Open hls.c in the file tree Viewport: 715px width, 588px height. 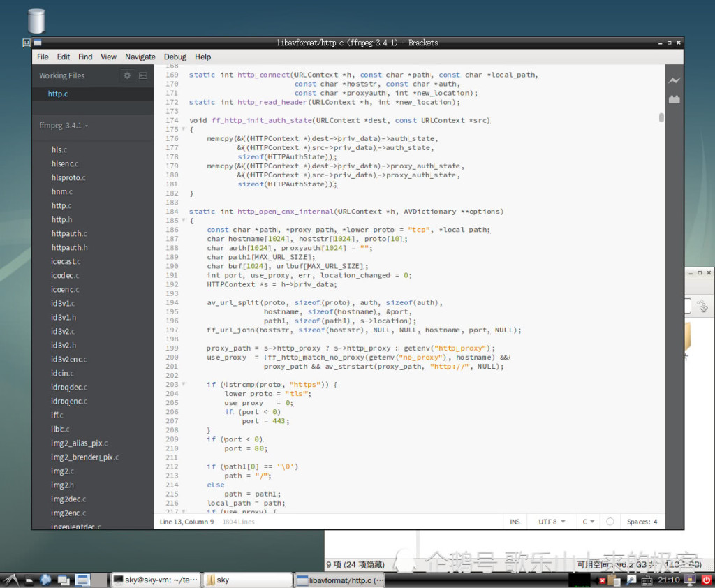pos(59,149)
